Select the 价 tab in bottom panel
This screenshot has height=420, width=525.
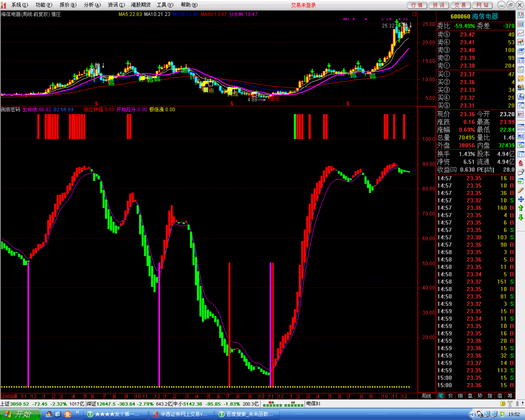click(451, 396)
